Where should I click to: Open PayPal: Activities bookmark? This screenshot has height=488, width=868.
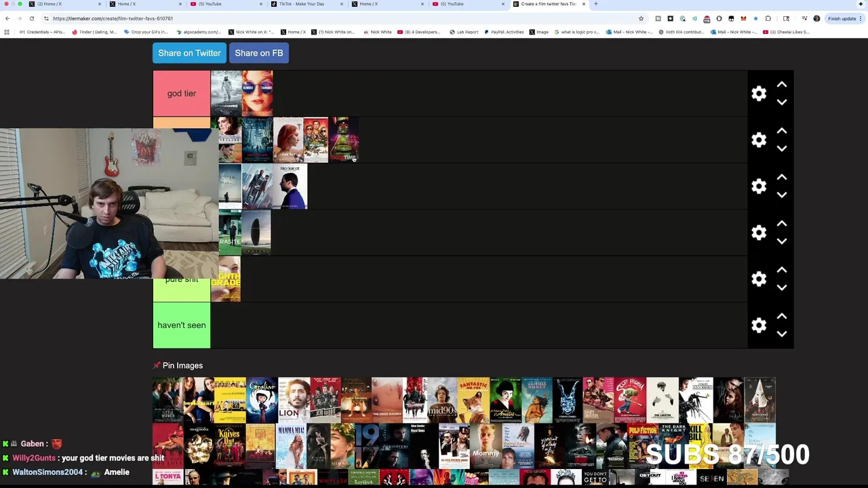tap(505, 32)
